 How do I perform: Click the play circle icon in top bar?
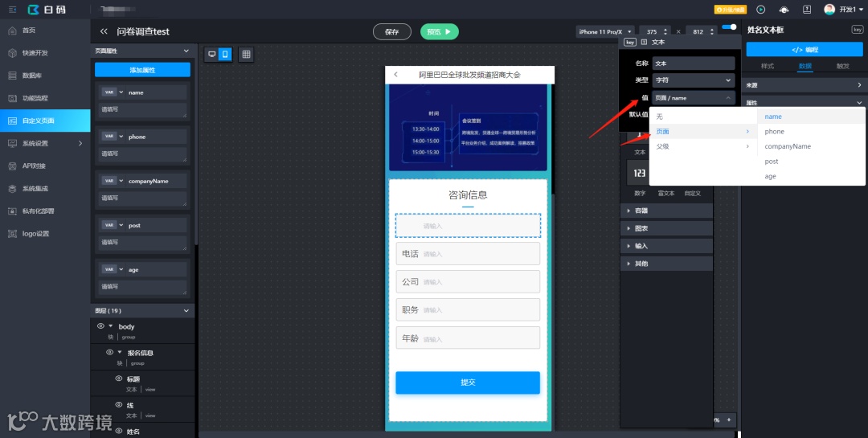(760, 10)
